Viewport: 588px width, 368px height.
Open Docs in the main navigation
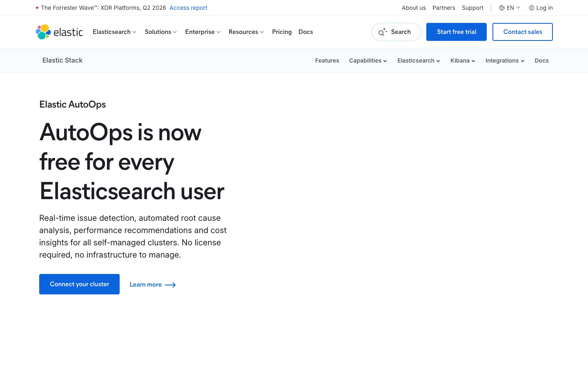point(306,32)
